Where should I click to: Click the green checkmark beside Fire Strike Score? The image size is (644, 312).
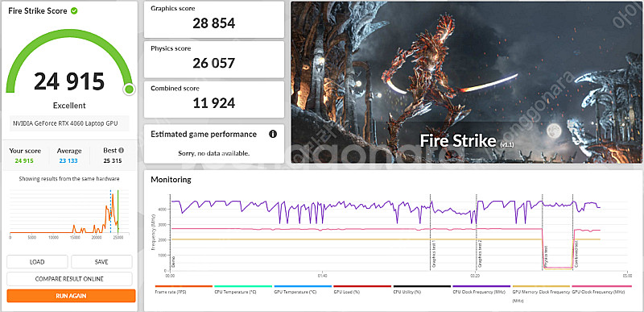tap(74, 10)
